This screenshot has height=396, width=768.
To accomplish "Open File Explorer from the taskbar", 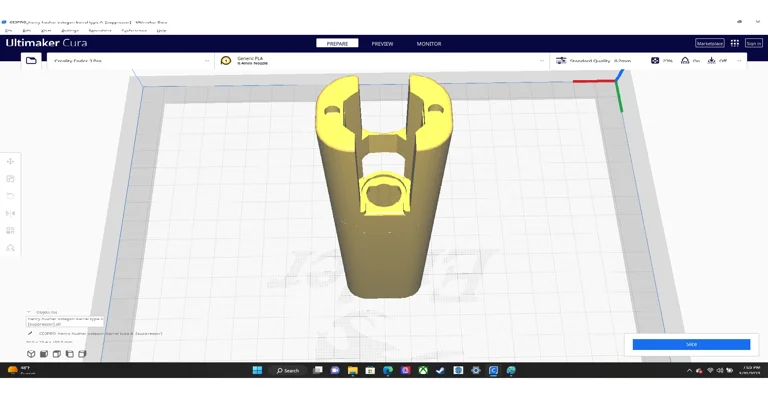I will tap(353, 370).
